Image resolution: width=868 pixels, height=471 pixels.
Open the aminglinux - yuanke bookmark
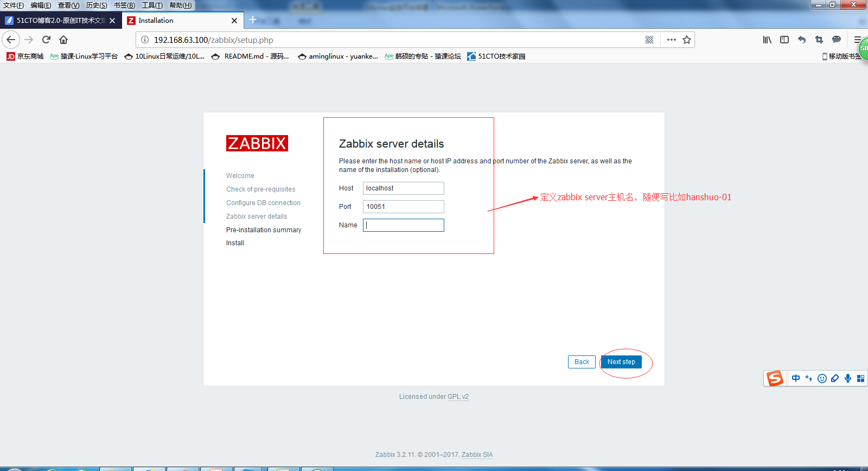[338, 56]
